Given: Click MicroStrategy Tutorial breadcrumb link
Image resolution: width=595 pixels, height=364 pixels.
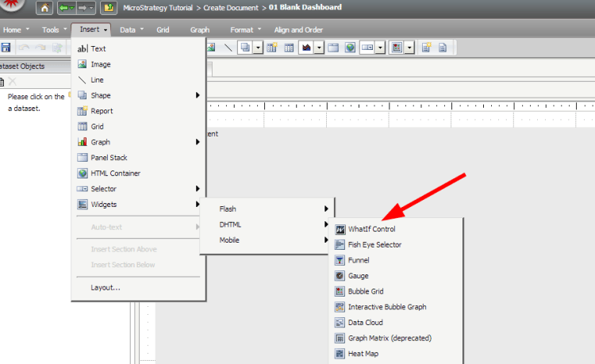Looking at the screenshot, I should (x=158, y=8).
